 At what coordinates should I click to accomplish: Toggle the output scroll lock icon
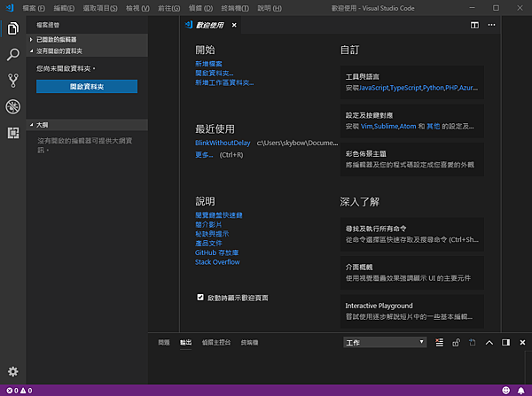pyautogui.click(x=457, y=342)
